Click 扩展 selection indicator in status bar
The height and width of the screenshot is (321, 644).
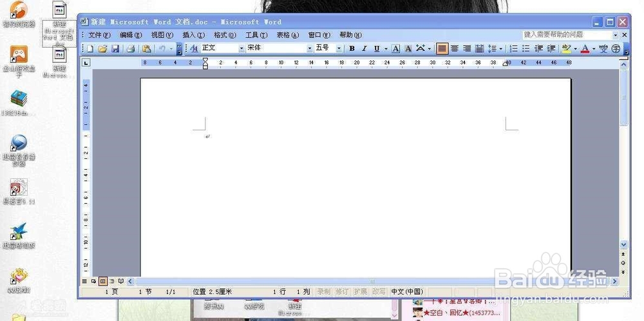point(360,292)
